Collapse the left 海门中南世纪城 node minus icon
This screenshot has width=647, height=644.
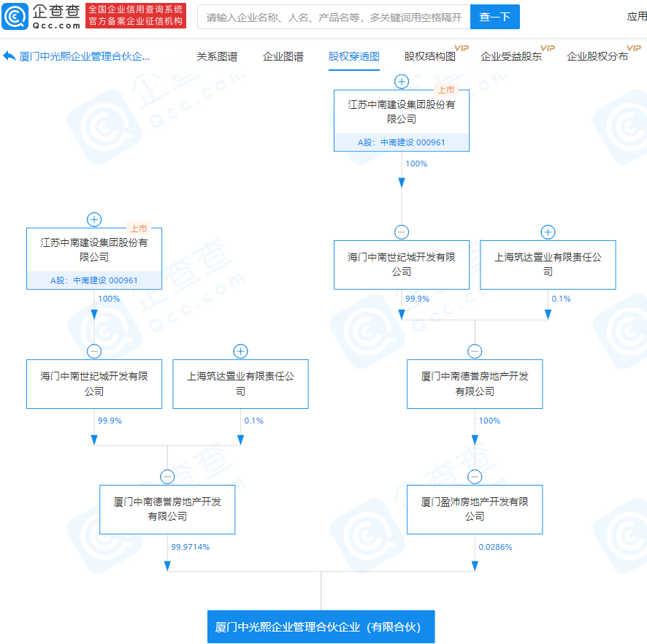94,351
